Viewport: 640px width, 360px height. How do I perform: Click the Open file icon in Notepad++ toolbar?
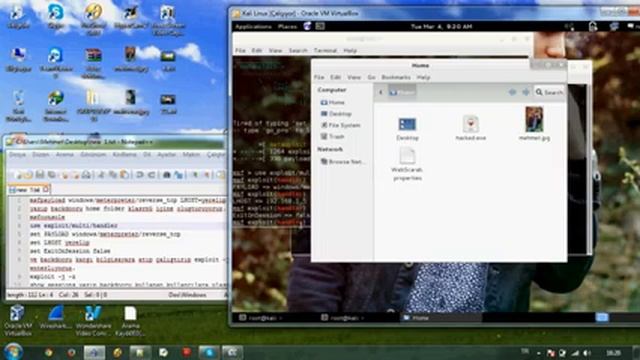click(x=28, y=175)
